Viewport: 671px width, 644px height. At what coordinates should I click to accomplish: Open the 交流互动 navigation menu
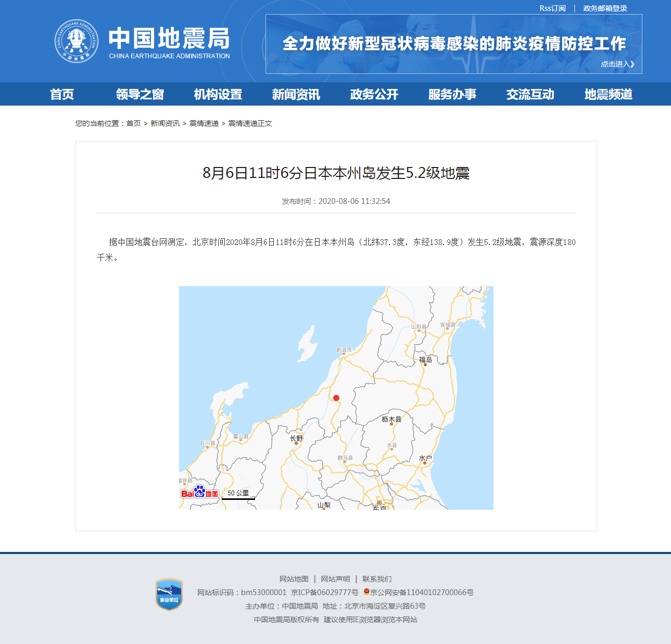530,94
